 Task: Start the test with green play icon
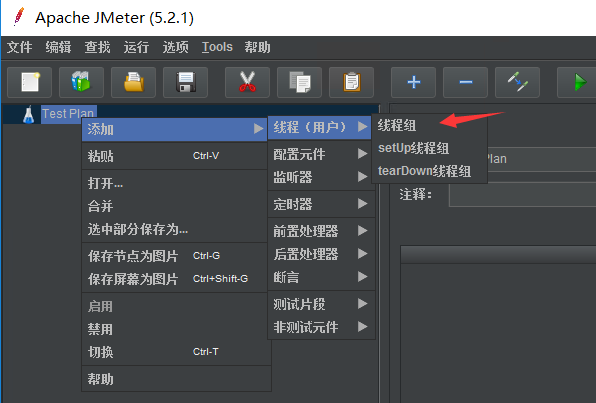[x=578, y=82]
